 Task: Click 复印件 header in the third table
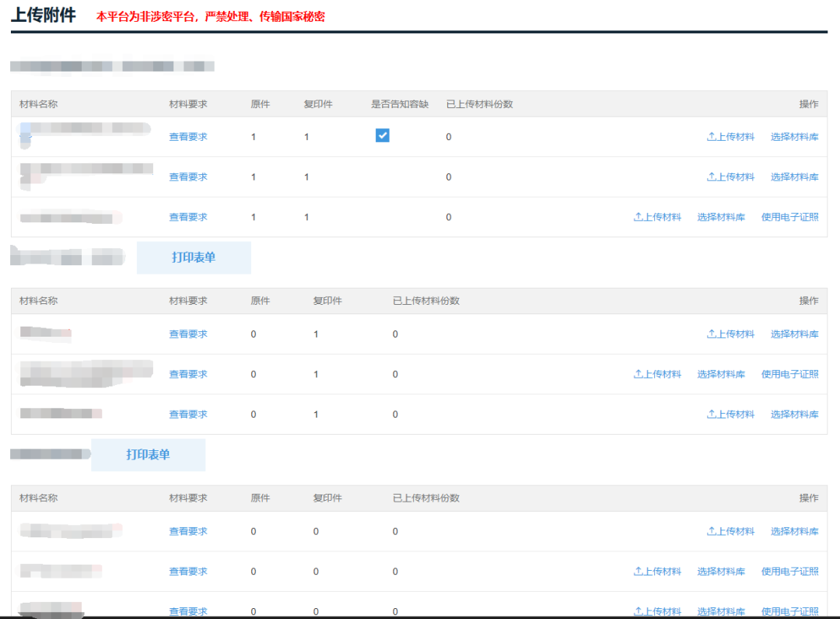[x=327, y=498]
